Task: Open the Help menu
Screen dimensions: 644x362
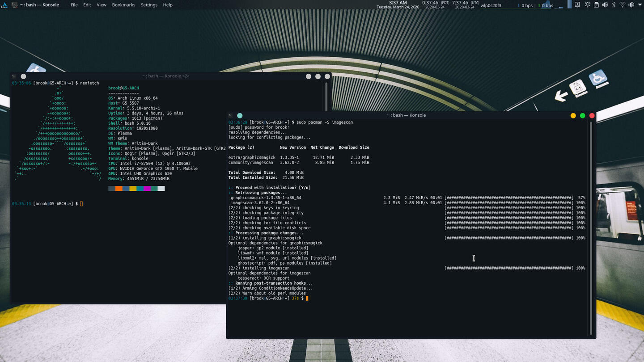Action: [168, 5]
